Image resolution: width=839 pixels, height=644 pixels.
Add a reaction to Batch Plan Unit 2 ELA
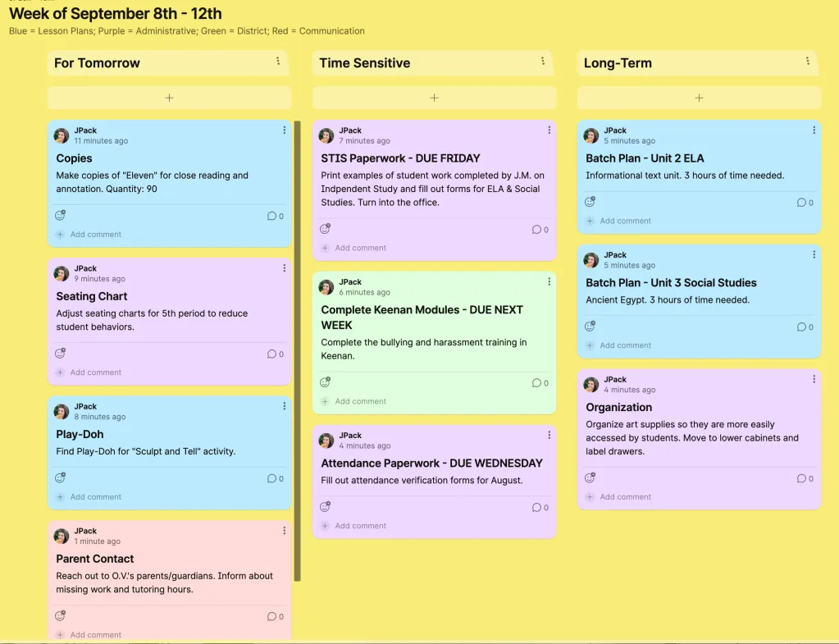click(590, 202)
